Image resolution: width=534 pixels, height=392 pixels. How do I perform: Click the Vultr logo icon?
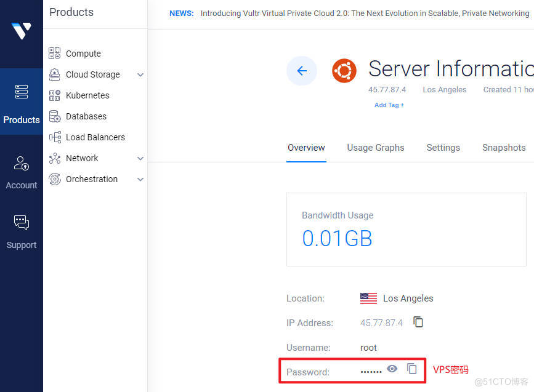click(21, 31)
